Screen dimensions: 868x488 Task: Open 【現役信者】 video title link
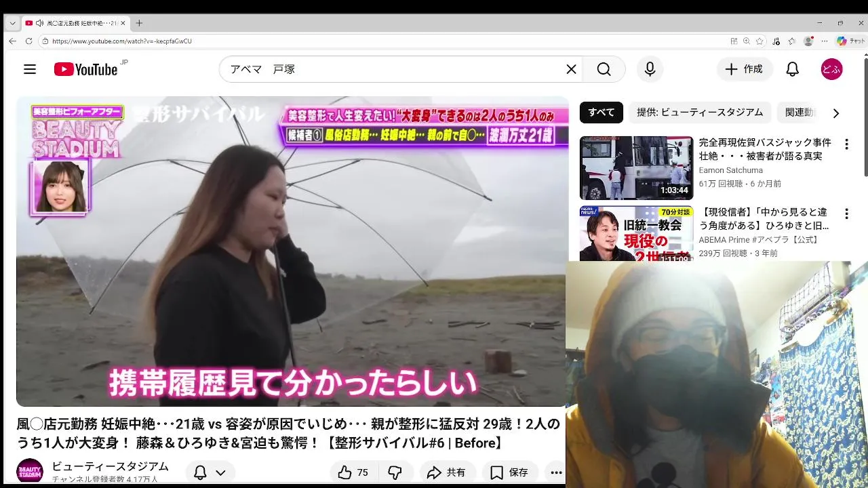click(x=765, y=219)
